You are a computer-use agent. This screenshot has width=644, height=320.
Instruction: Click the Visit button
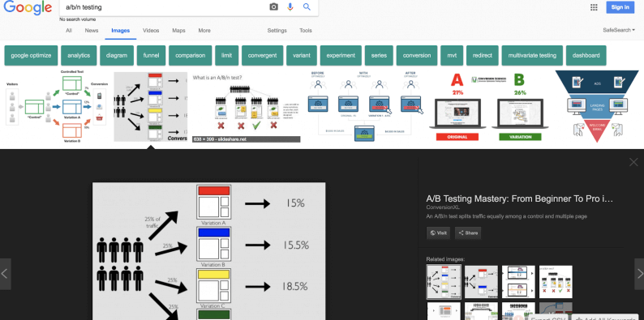pos(438,233)
